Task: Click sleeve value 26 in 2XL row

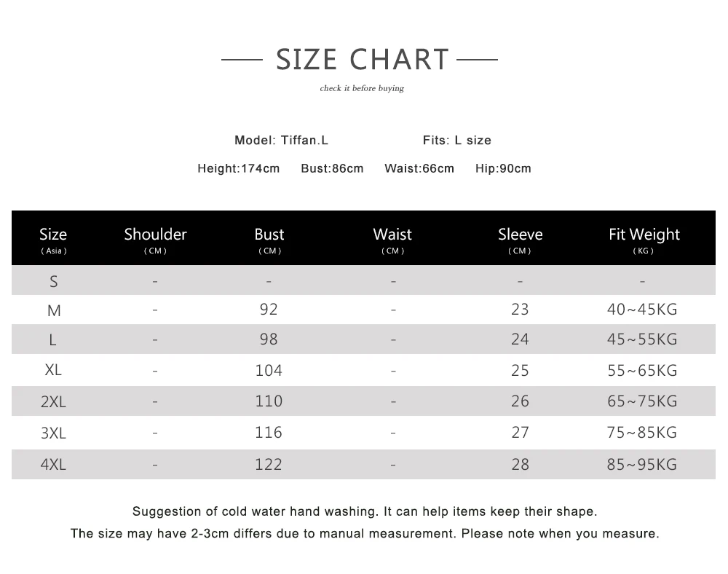Action: (520, 401)
